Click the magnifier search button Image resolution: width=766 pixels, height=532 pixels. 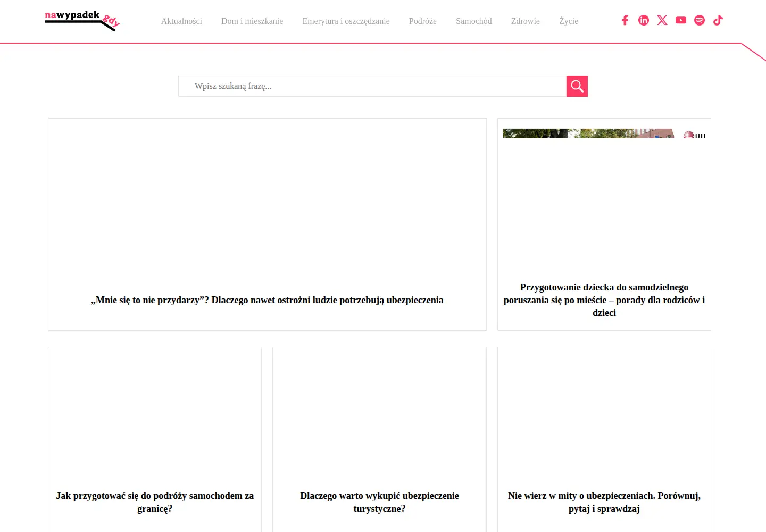tap(577, 86)
